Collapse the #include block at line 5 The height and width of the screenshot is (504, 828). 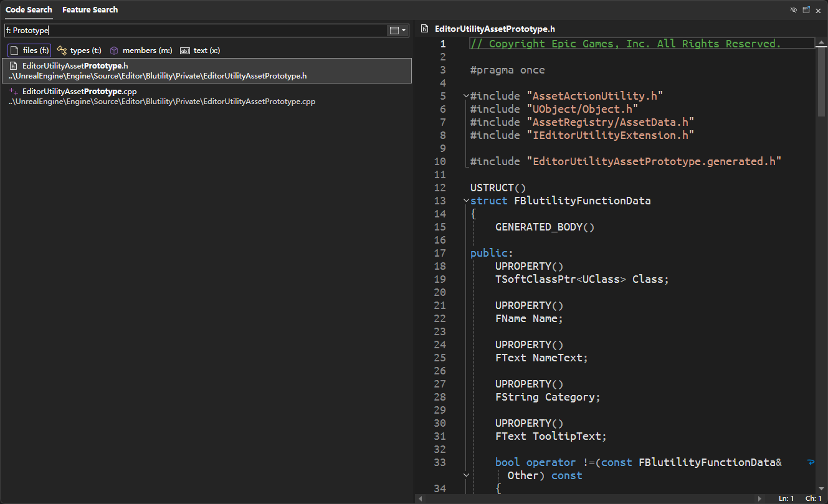coord(466,96)
